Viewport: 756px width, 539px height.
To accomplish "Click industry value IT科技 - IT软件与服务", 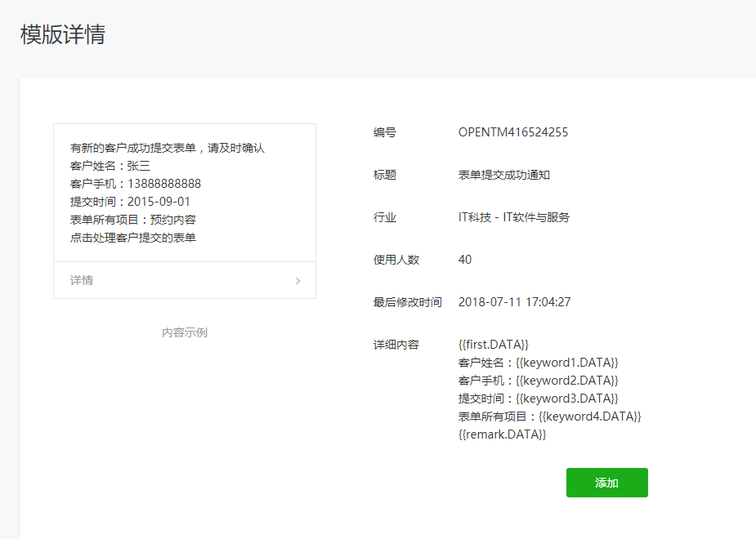I will click(x=513, y=217).
